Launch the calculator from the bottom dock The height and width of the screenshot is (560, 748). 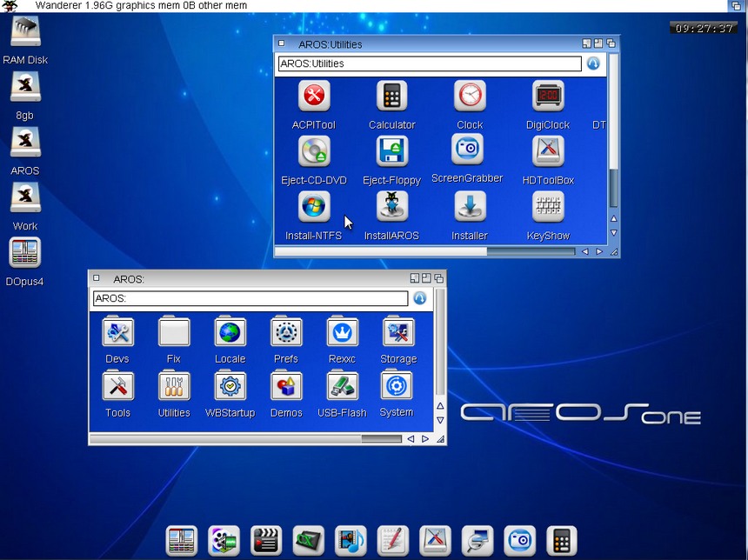562,540
